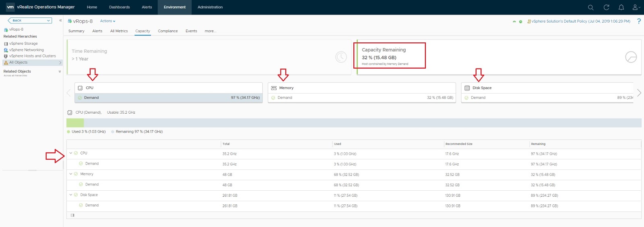Switch to All Metrics tab
This screenshot has height=227, width=644.
point(119,31)
